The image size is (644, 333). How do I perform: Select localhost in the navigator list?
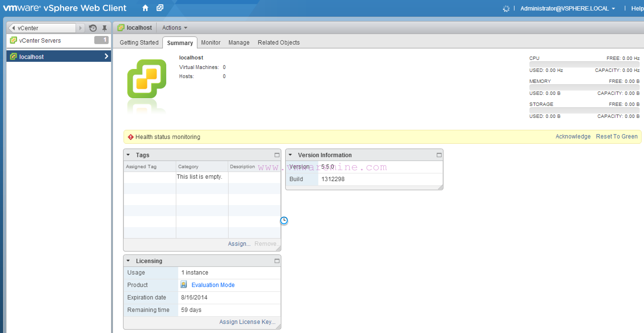click(59, 56)
